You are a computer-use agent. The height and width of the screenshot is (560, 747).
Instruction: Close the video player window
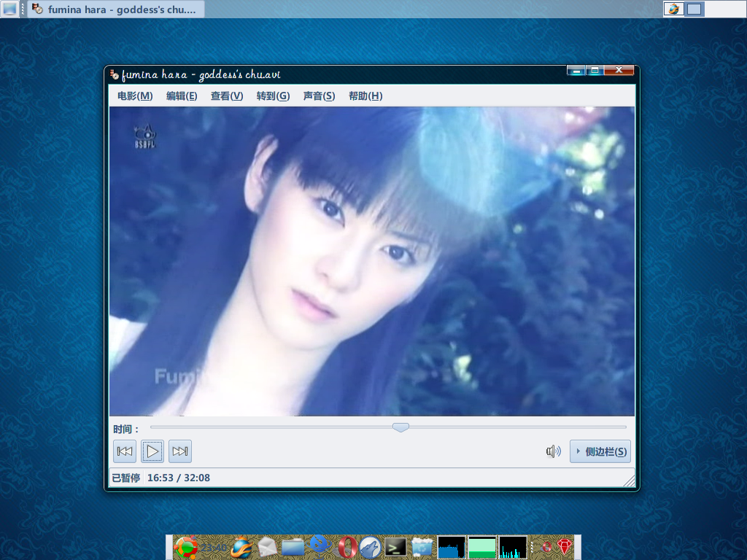click(619, 70)
